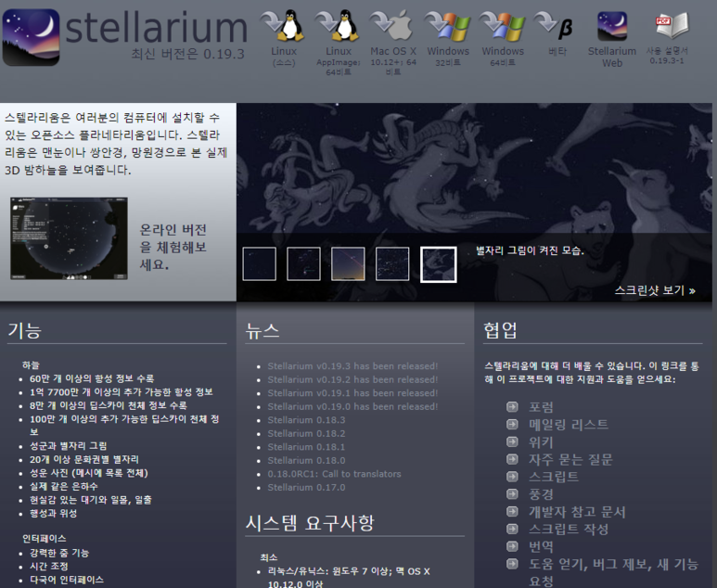Viewport: 717px width, 588px height.
Task: Open the 포럼 link
Action: tap(541, 407)
